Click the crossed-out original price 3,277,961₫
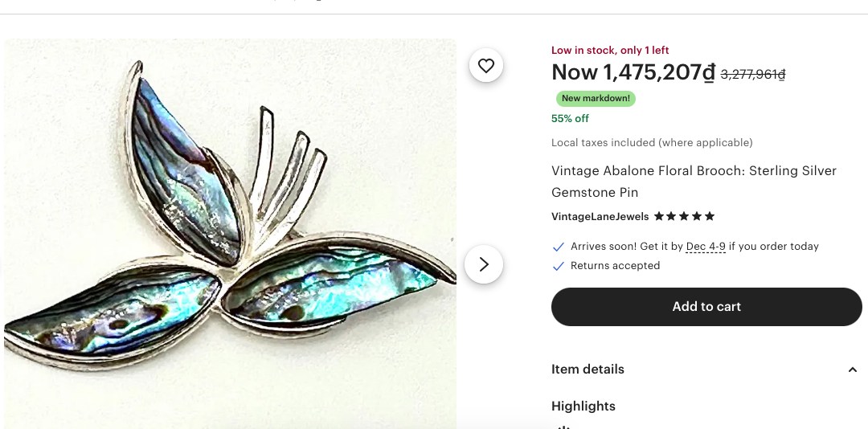This screenshot has height=429, width=868. click(753, 75)
